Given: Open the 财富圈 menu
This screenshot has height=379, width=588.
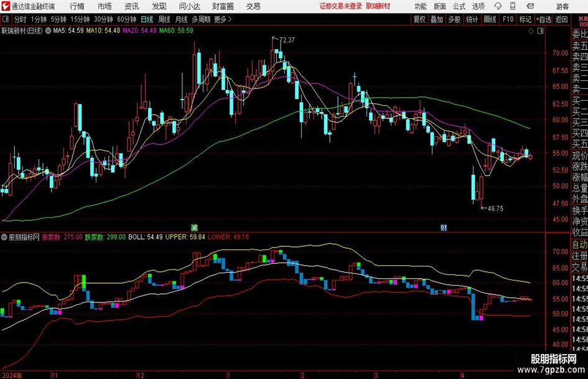Looking at the screenshot, I should pyautogui.click(x=223, y=6).
